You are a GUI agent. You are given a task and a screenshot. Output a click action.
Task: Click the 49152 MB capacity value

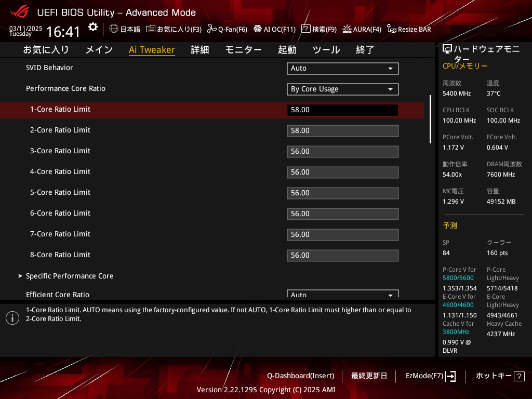click(501, 202)
